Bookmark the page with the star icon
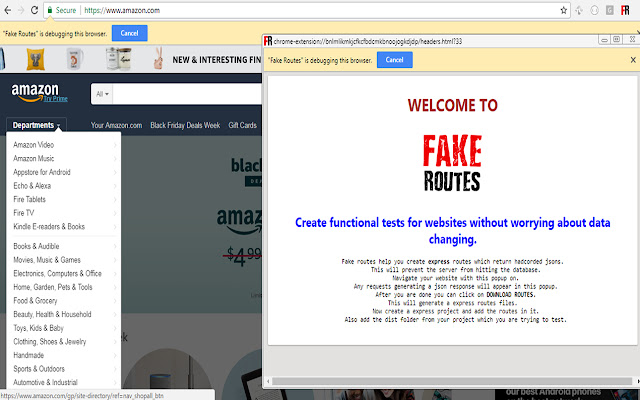 click(x=564, y=10)
